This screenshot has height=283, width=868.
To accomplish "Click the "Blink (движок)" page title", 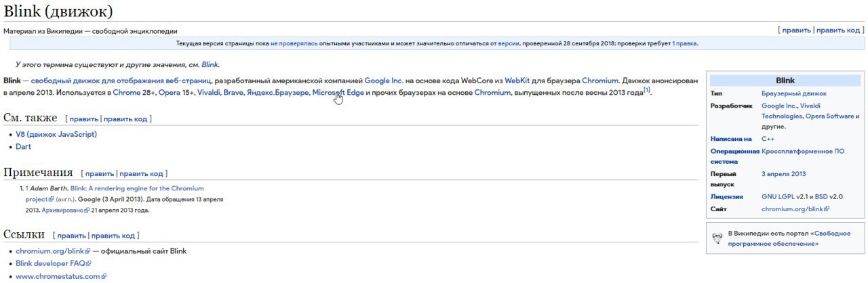I will [58, 12].
